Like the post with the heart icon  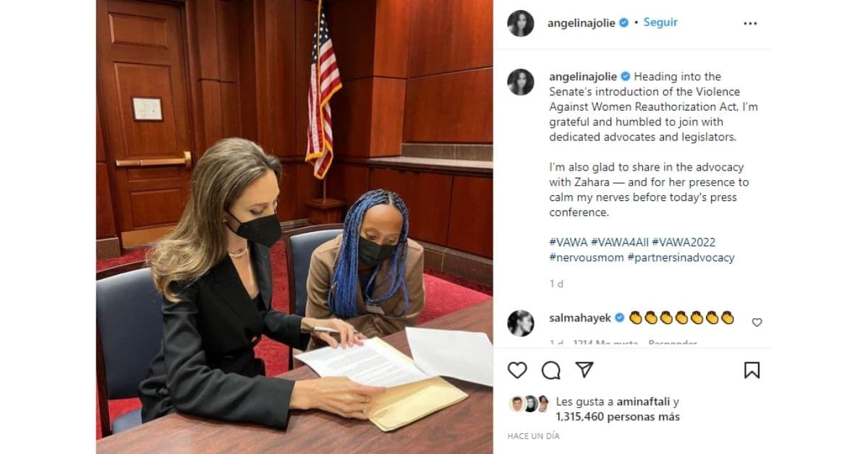(x=517, y=370)
